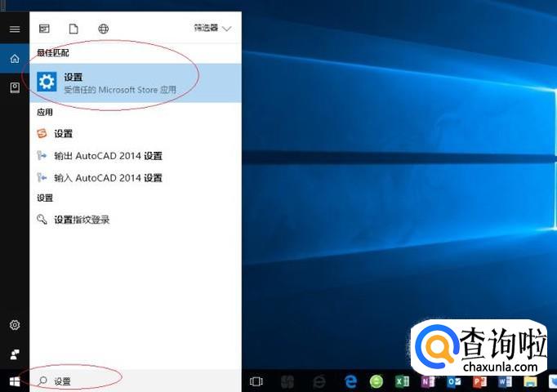Screen dimensions: 557x392
Task: Open the settings gear in the search sidebar
Action: tap(15, 325)
